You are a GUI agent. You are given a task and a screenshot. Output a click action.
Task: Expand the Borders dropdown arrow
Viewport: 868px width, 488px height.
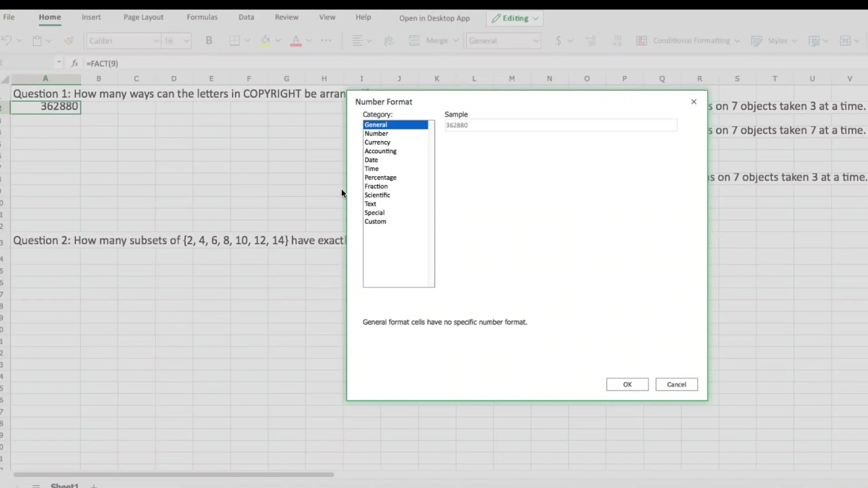tap(246, 41)
